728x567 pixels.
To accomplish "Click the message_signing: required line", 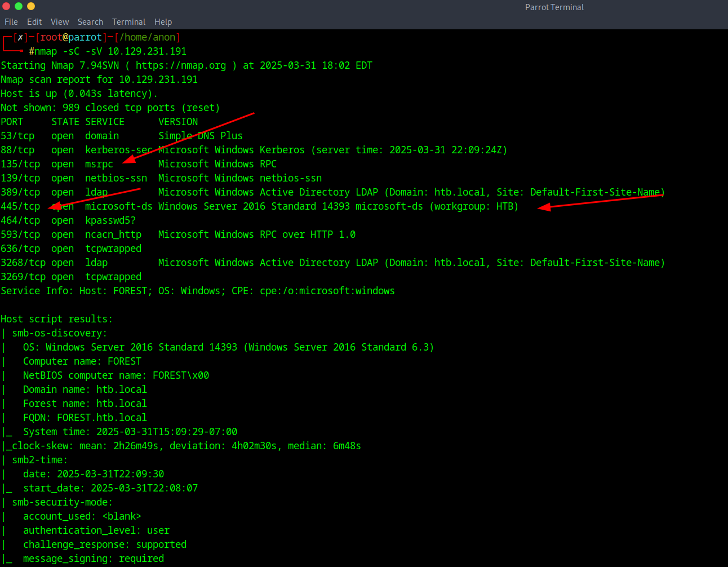I will (93, 559).
